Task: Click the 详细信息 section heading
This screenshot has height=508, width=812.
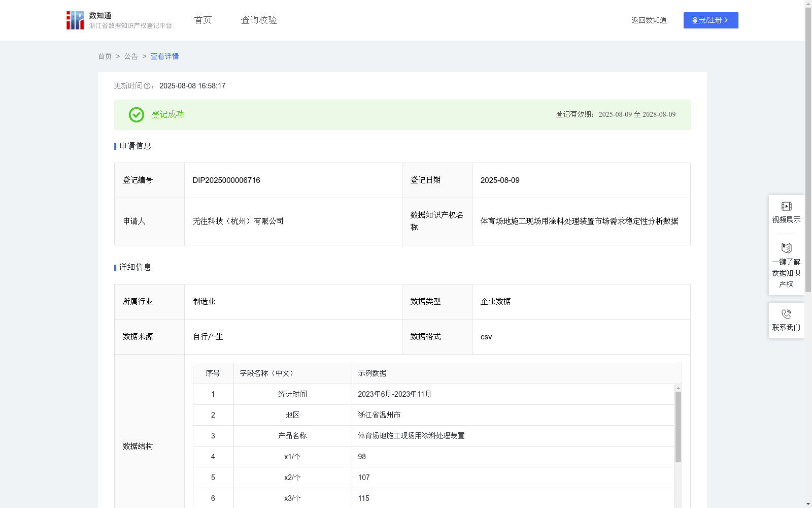Action: (136, 268)
